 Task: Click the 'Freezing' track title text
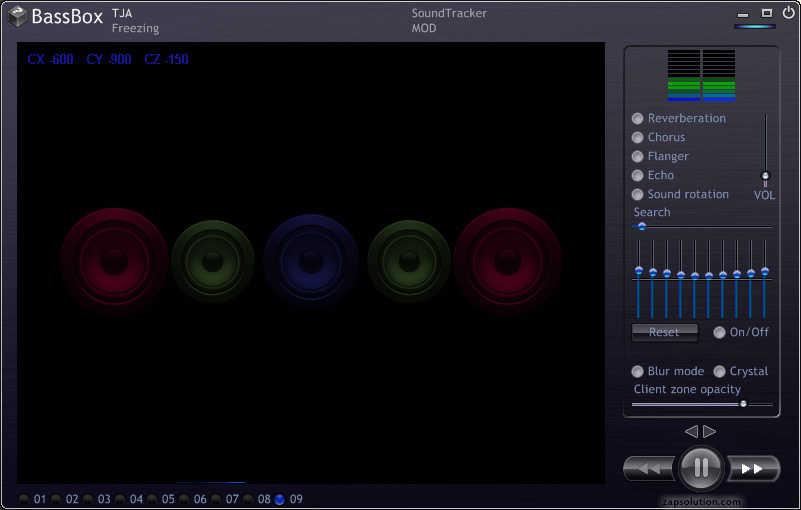pos(135,29)
